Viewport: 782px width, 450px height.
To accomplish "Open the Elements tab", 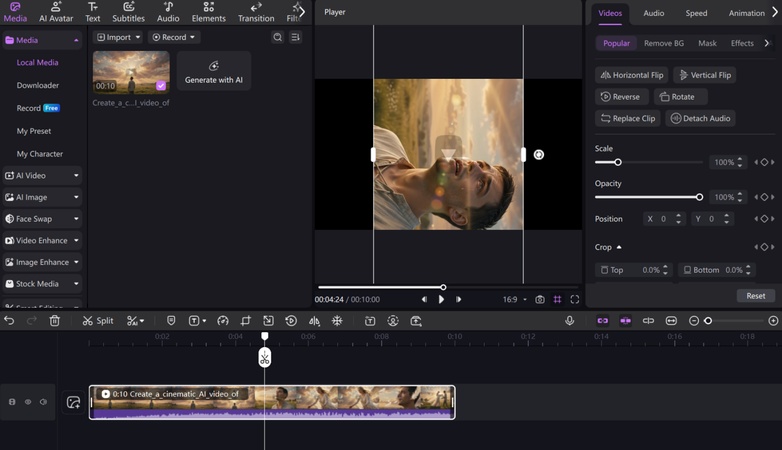I will coord(208,12).
